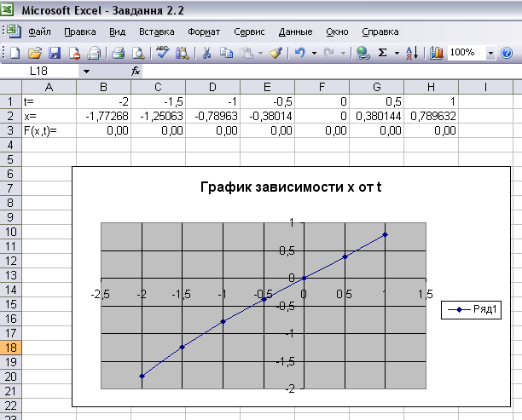Open Print Preview magnifier icon
This screenshot has width=522, height=420.
click(x=138, y=53)
